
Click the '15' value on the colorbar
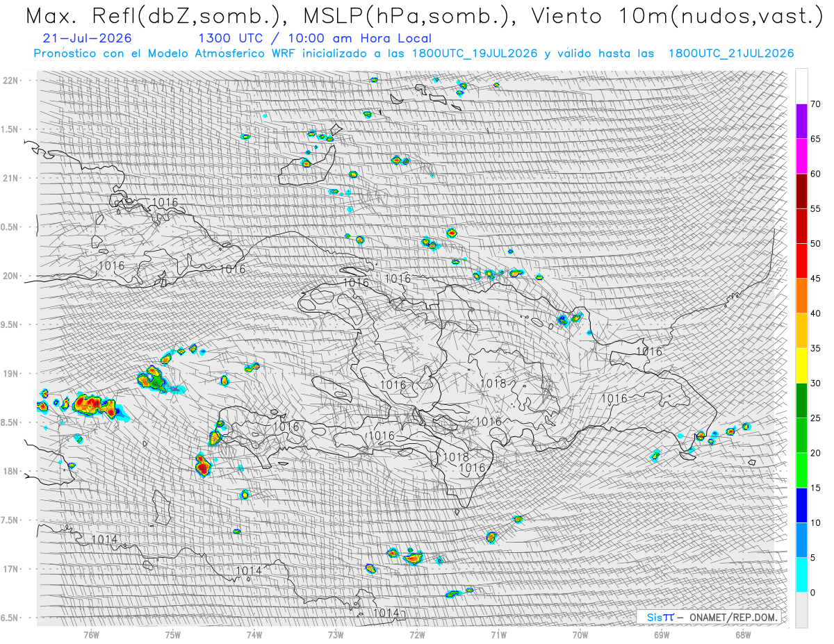point(815,488)
